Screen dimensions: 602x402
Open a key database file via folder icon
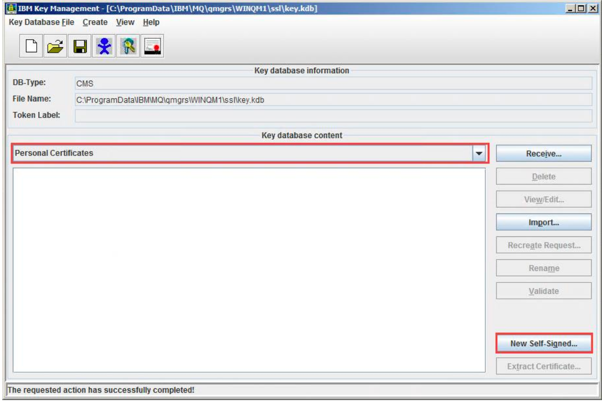(x=55, y=46)
